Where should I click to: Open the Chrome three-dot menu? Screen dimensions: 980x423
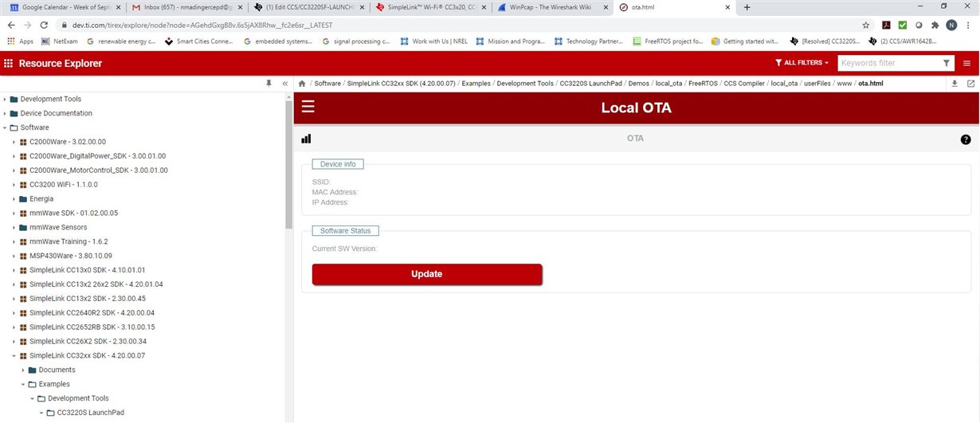[x=969, y=25]
